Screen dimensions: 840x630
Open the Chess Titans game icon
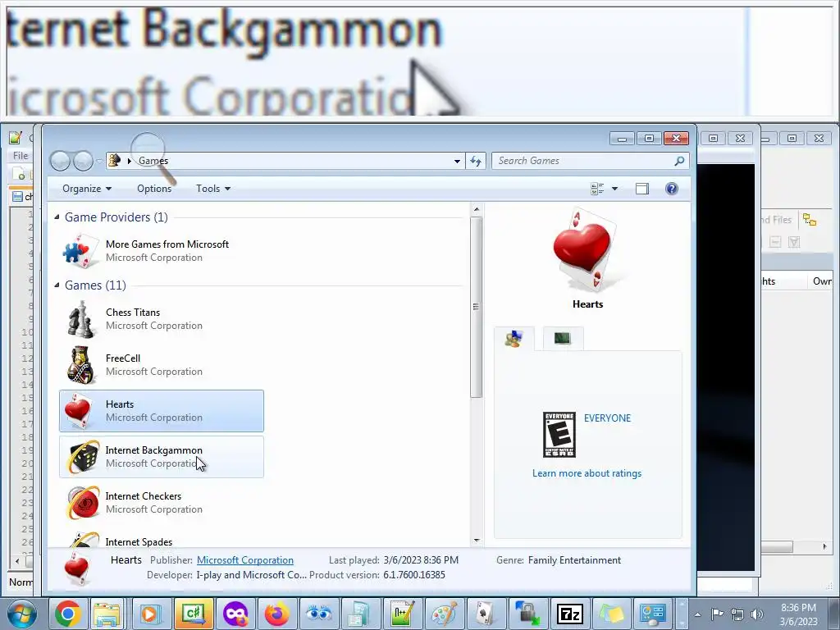[x=80, y=319]
